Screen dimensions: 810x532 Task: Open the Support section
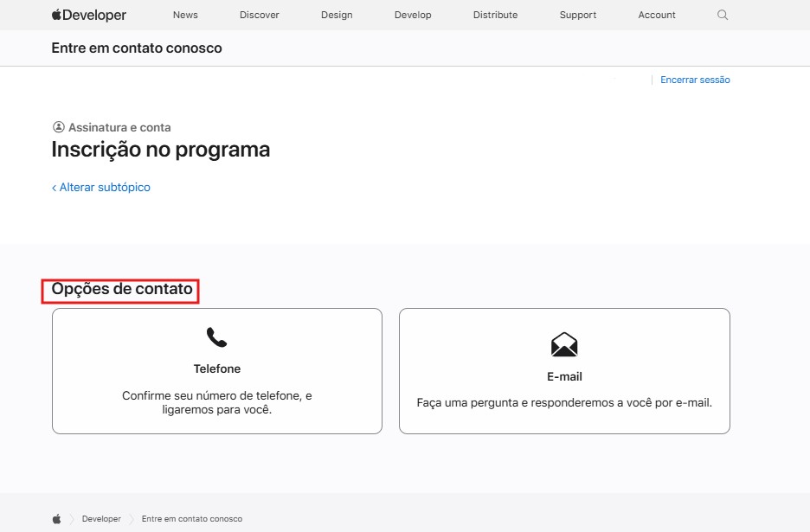tap(577, 15)
